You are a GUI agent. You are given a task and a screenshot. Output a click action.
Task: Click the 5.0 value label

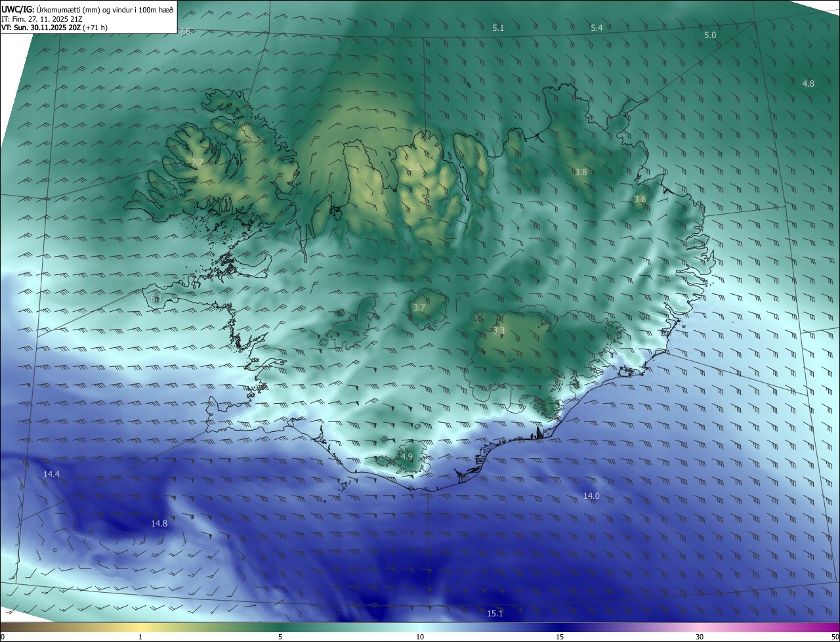[x=710, y=35]
